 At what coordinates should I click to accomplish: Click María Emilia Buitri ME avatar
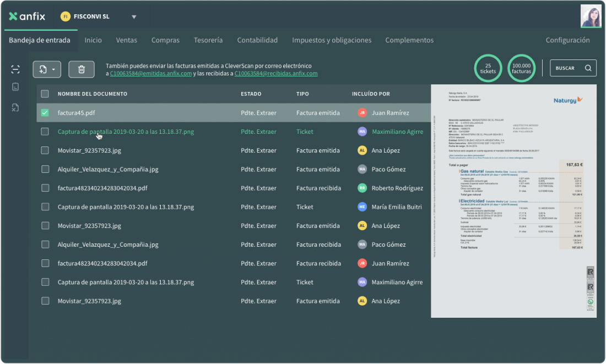click(x=362, y=207)
